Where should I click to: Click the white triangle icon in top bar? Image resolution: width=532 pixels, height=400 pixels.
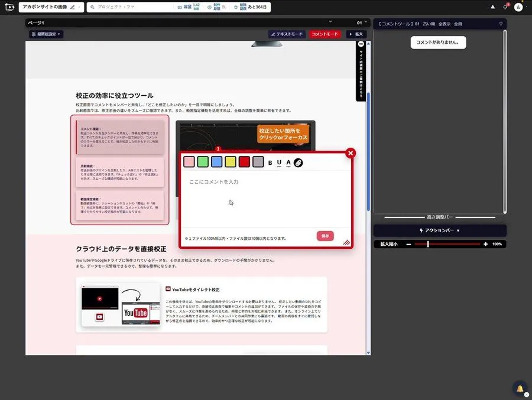pyautogui.click(x=492, y=6)
